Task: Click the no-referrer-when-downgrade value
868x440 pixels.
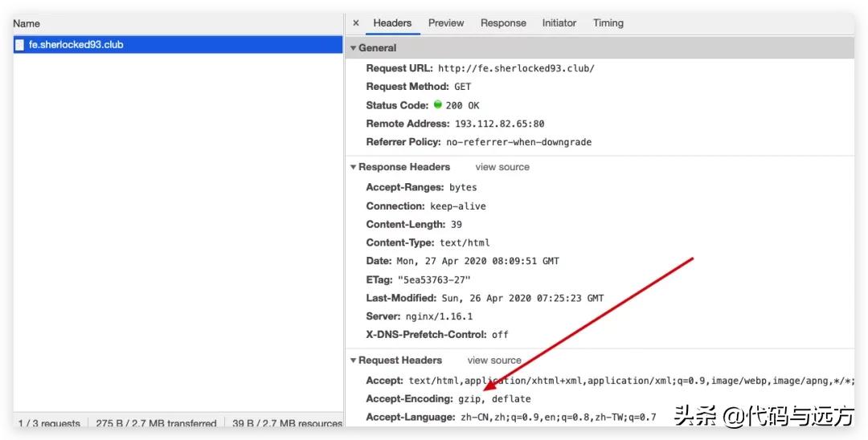Action: (x=518, y=142)
